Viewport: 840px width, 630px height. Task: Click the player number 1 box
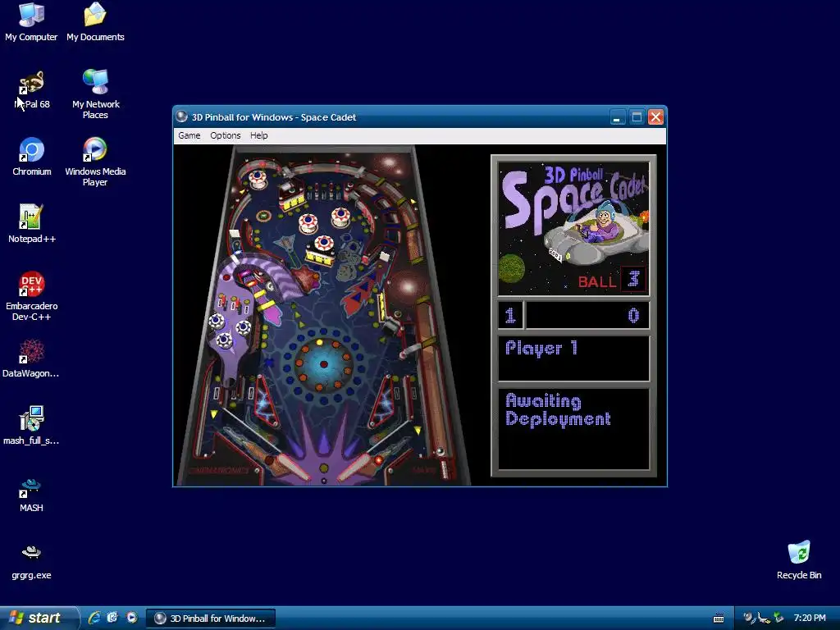tap(510, 315)
